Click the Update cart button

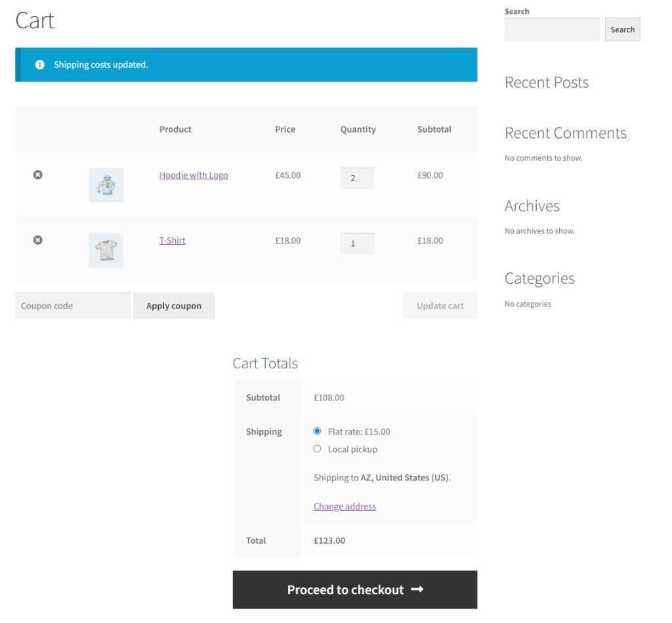pyautogui.click(x=440, y=306)
